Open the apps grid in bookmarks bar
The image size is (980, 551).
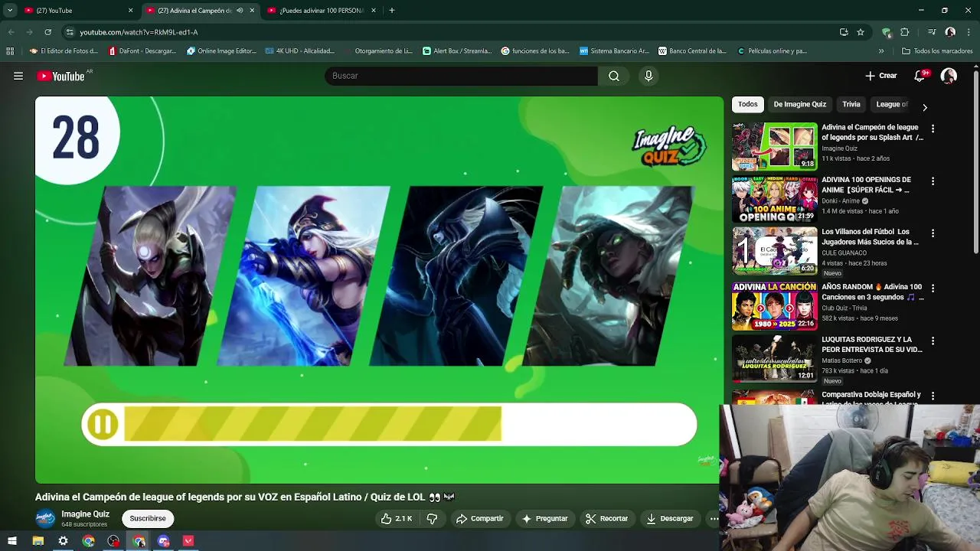(x=10, y=51)
